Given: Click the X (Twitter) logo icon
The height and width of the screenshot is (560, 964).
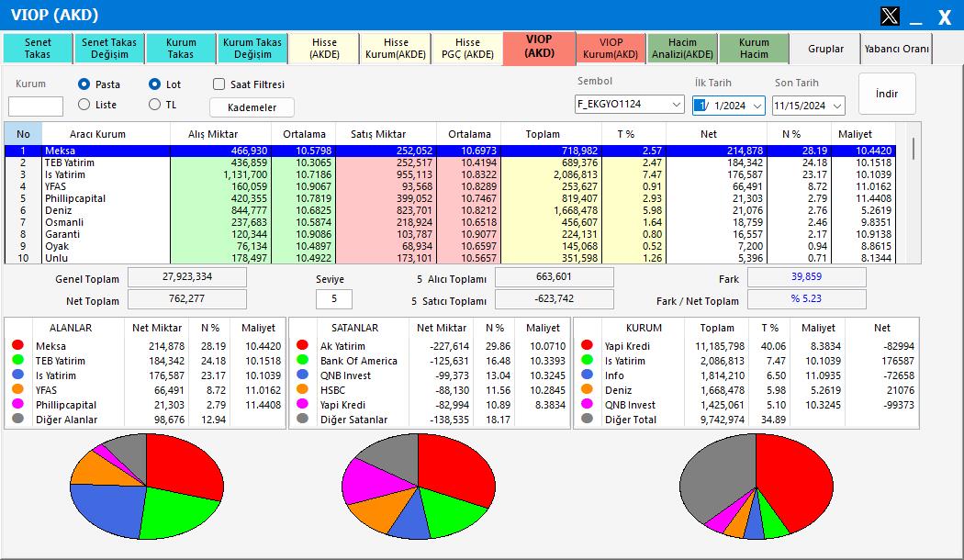Looking at the screenshot, I should [890, 16].
